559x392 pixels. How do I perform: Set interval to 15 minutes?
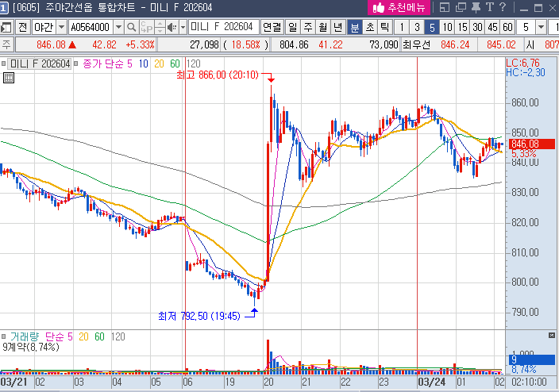[462, 27]
